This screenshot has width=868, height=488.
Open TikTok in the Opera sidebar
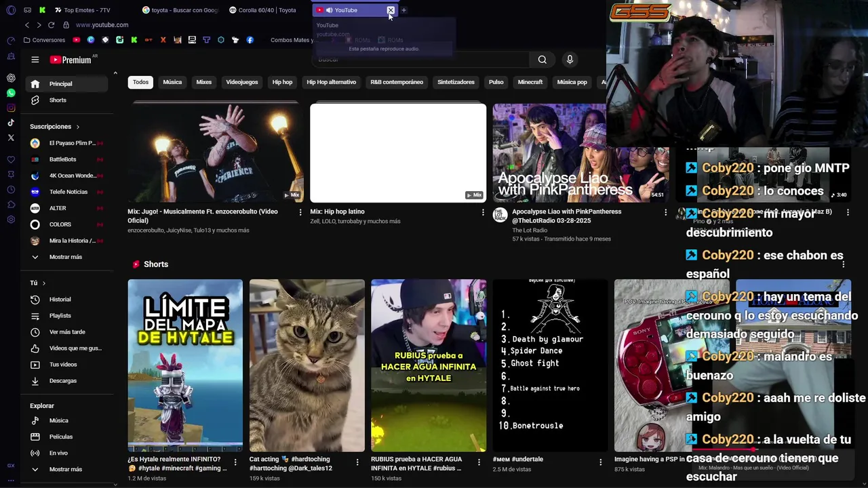click(11, 123)
